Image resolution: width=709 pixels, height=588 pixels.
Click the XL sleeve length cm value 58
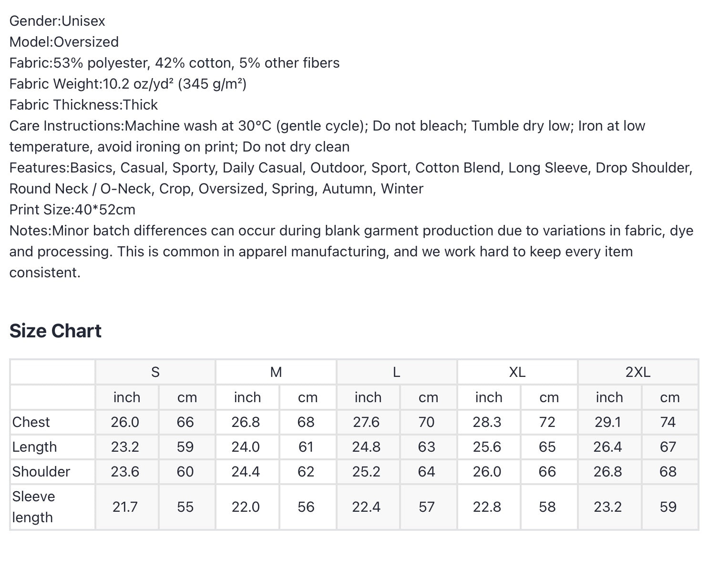(x=547, y=507)
